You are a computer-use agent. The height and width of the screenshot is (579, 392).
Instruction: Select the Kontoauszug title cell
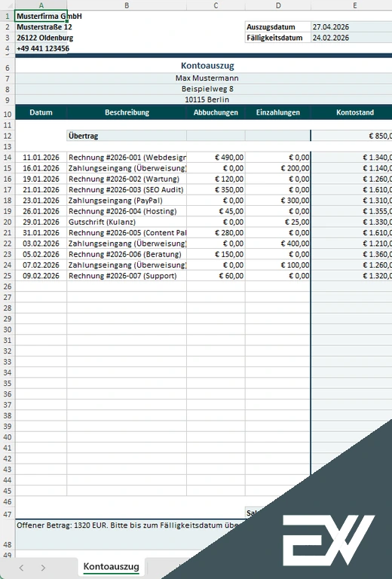click(207, 66)
